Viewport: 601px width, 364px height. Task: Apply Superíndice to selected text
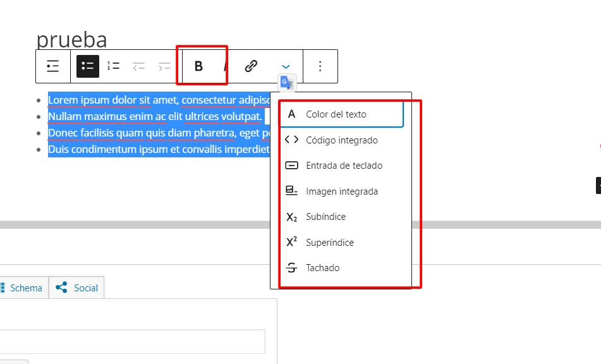coord(341,243)
